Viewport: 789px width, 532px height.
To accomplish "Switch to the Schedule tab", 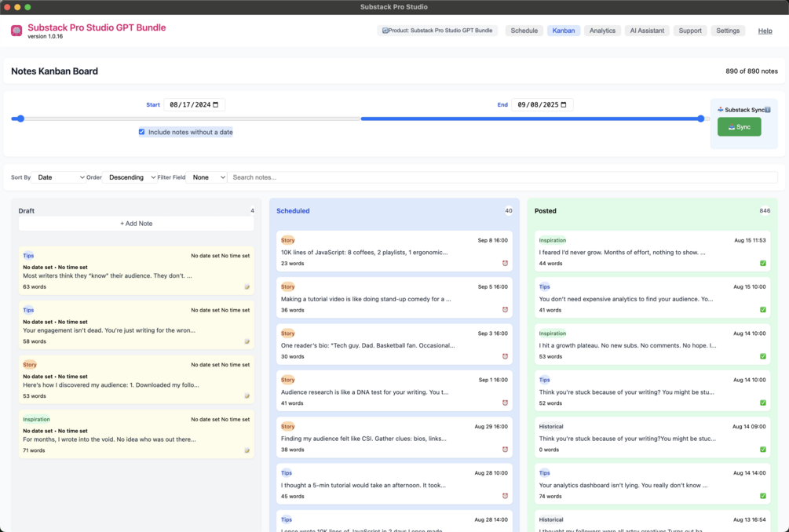I will tap(524, 31).
